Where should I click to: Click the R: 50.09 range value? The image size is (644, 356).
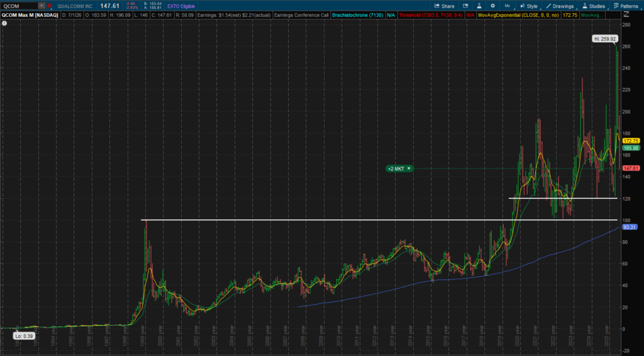[x=185, y=15]
